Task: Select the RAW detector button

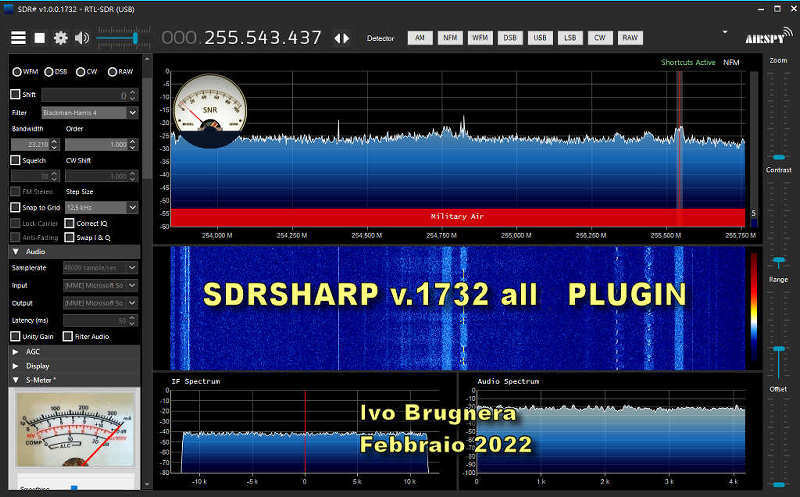Action: [x=630, y=38]
